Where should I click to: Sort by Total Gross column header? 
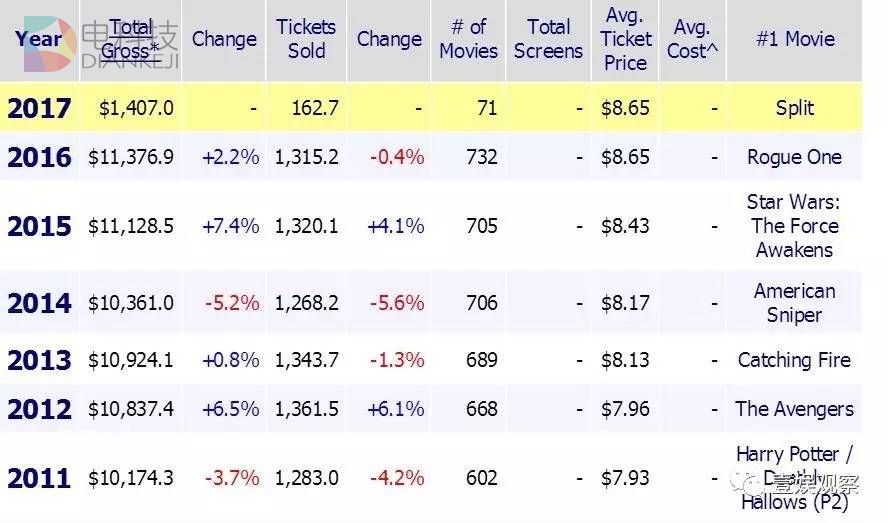click(131, 39)
